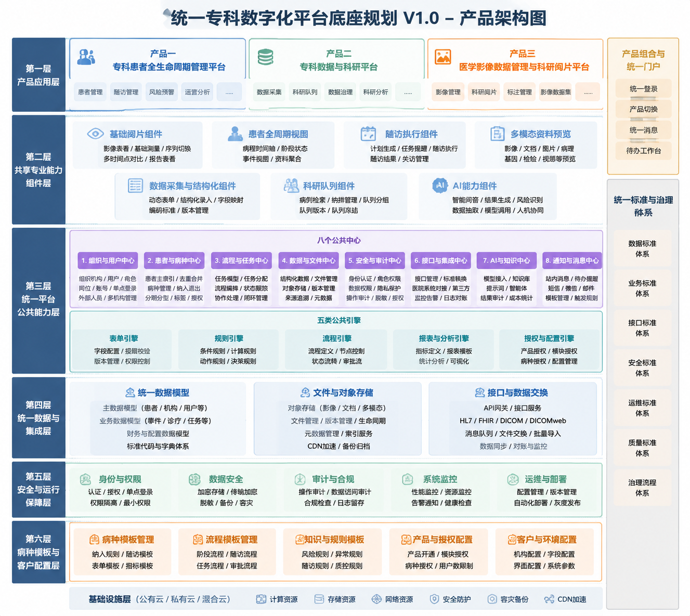Click the icon next to 接口与数据交换

(x=480, y=392)
